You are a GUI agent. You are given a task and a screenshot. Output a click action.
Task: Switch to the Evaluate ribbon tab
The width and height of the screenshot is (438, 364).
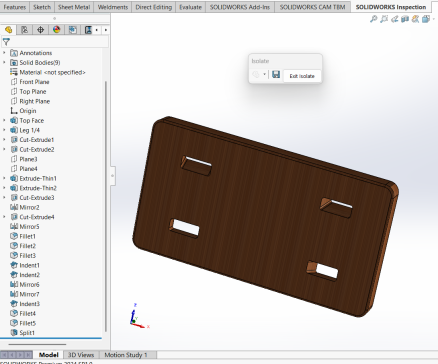coord(190,7)
